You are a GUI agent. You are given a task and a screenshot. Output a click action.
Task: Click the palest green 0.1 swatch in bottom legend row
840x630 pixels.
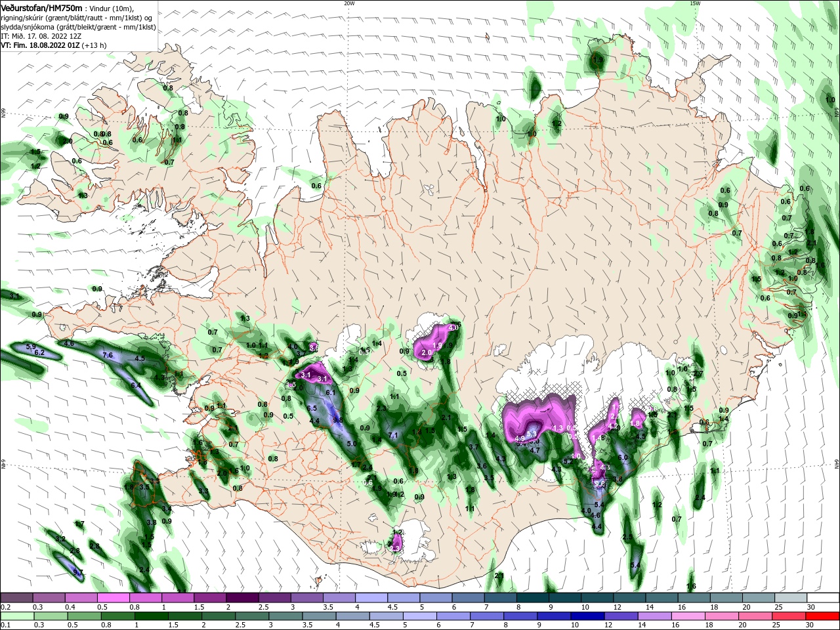(16, 616)
